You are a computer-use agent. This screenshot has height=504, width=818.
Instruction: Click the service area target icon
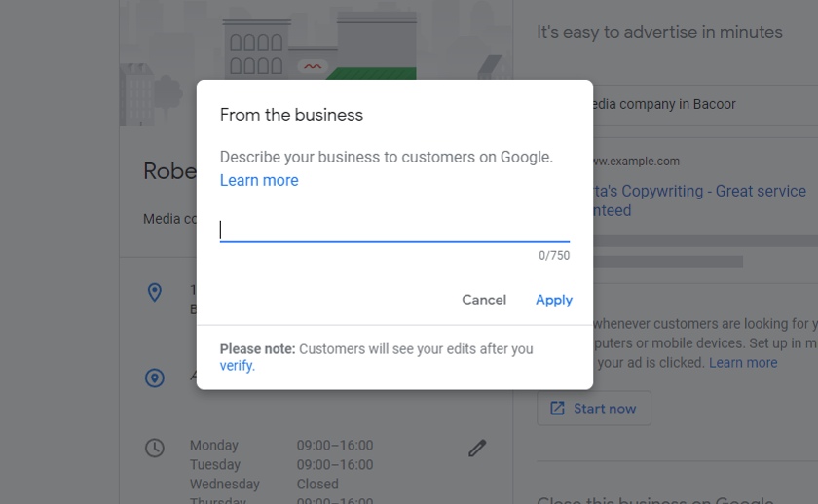point(155,378)
